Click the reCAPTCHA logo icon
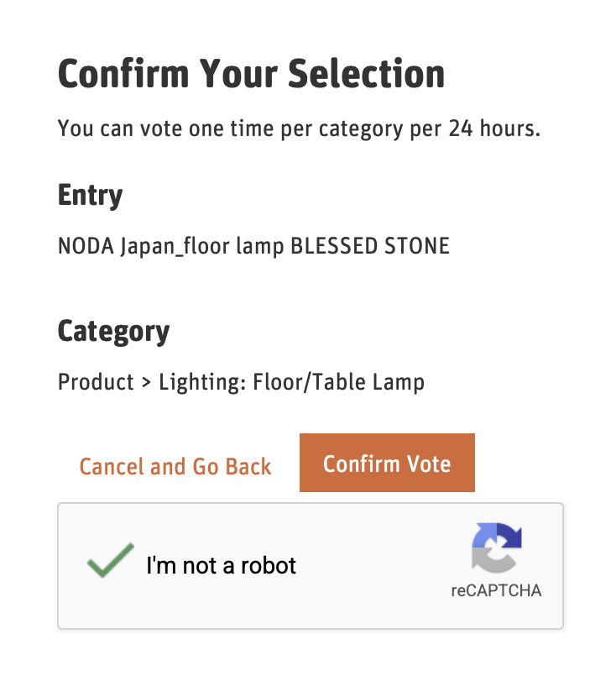 (497, 547)
